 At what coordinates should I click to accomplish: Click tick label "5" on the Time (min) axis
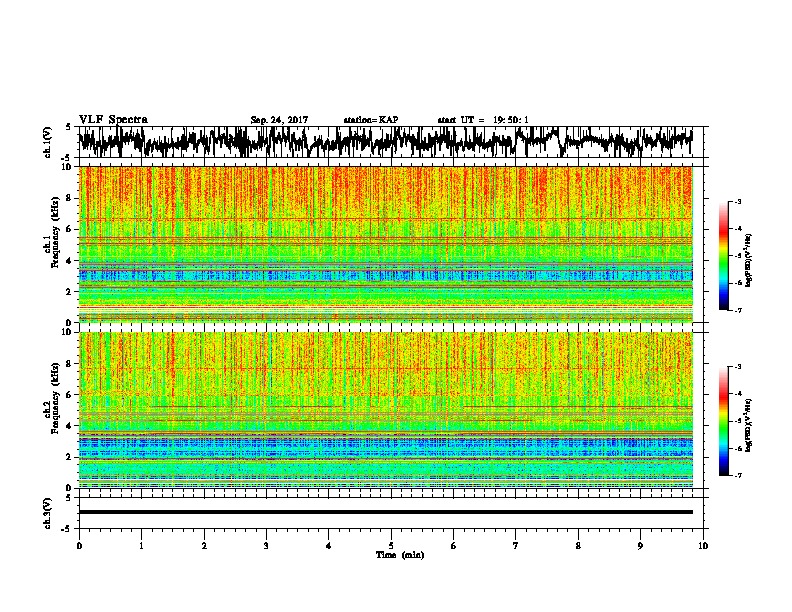tap(391, 546)
